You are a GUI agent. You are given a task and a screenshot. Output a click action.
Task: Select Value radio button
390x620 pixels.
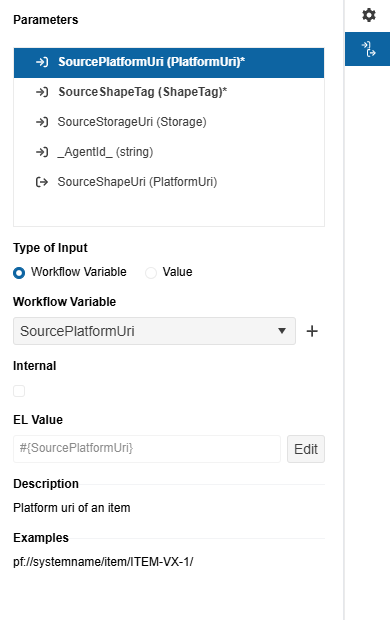coord(151,273)
